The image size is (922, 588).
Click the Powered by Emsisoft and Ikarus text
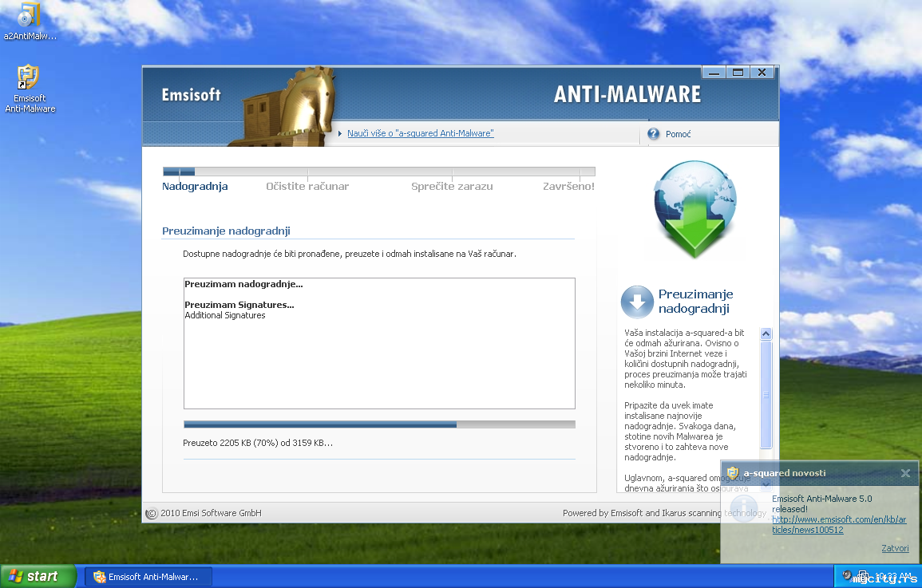point(664,513)
